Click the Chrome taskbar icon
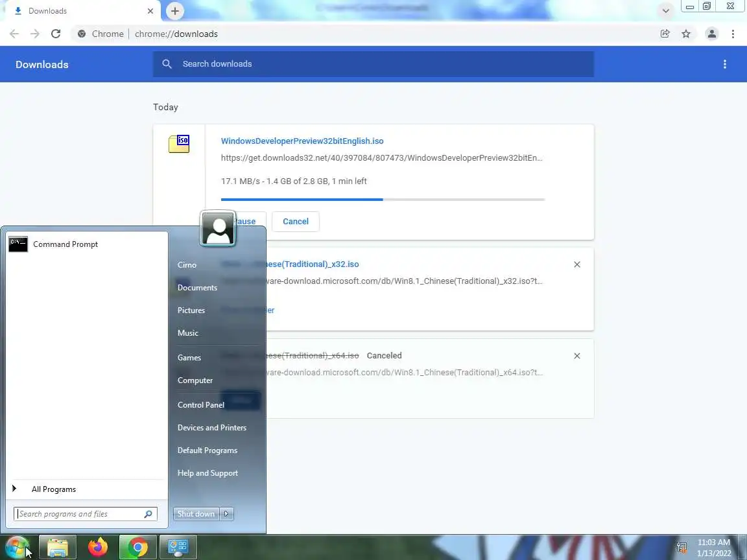The image size is (747, 560). (x=137, y=548)
